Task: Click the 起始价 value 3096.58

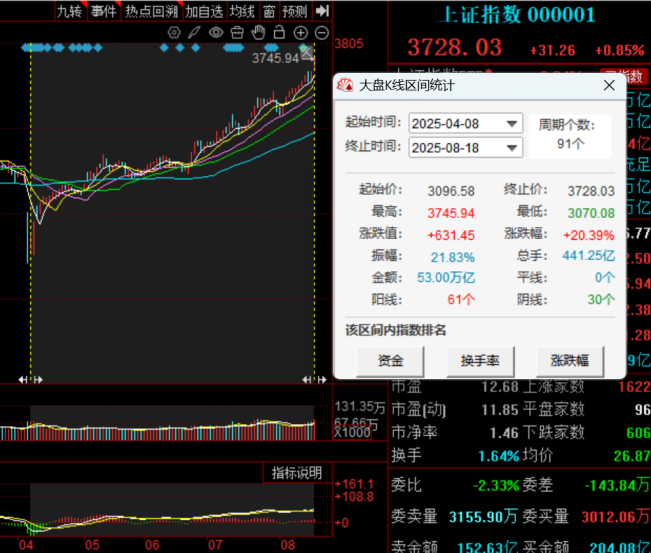Action: point(451,191)
